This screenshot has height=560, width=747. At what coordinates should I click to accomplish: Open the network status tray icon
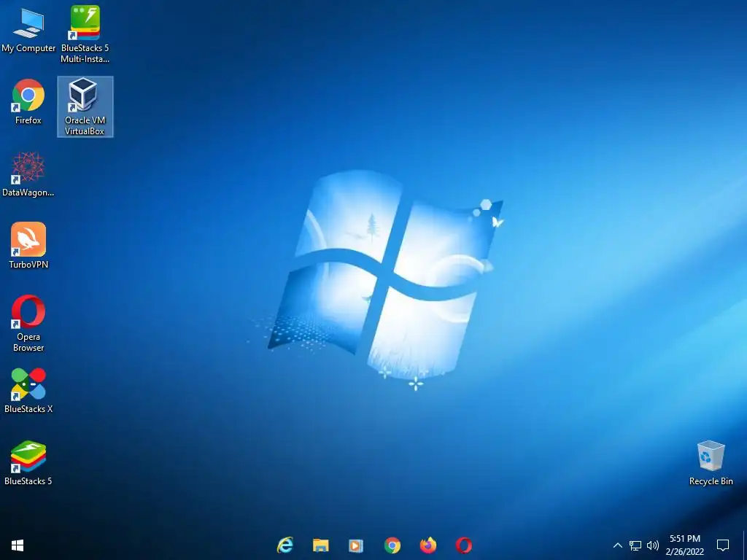(635, 545)
